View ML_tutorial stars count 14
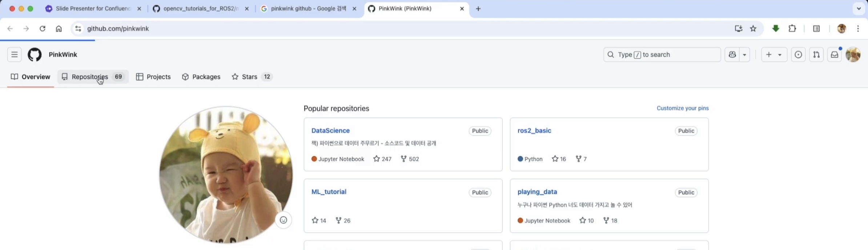The image size is (868, 250). [x=319, y=221]
